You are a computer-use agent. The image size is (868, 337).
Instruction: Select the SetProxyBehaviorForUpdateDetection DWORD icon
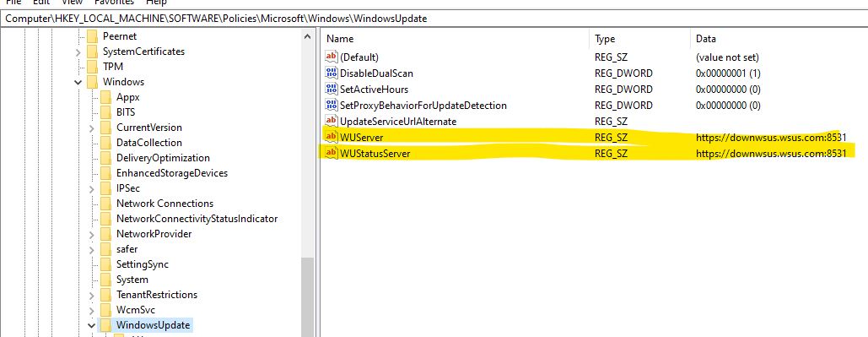click(331, 105)
